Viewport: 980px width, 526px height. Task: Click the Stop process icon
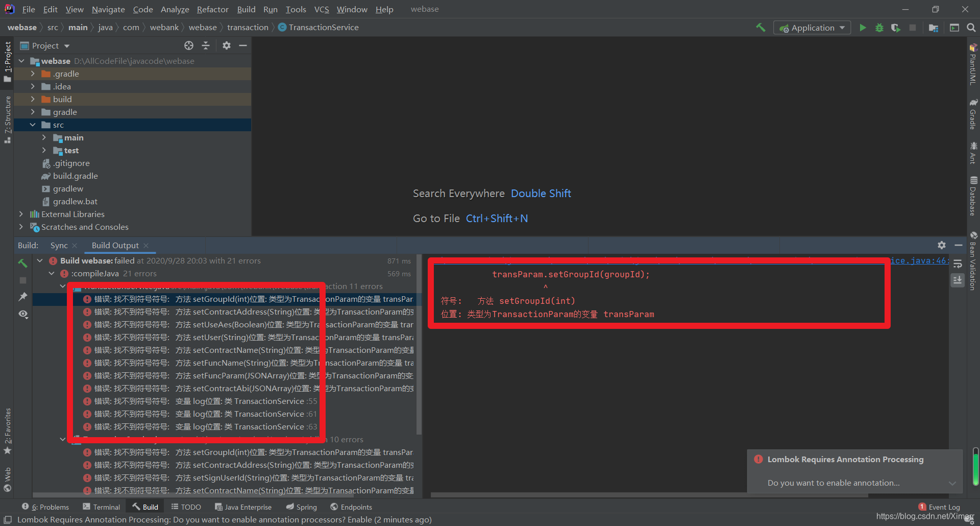coord(913,28)
